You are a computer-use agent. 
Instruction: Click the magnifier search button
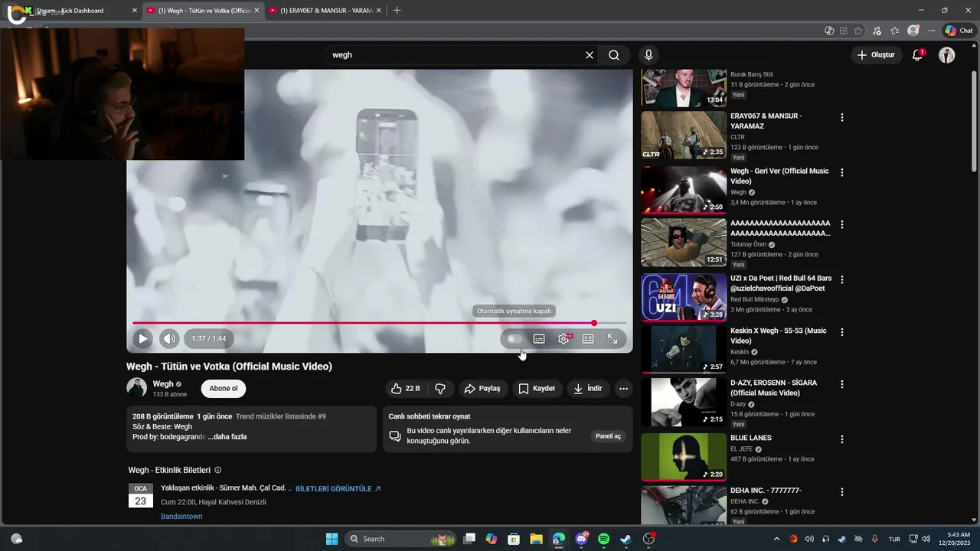[614, 55]
